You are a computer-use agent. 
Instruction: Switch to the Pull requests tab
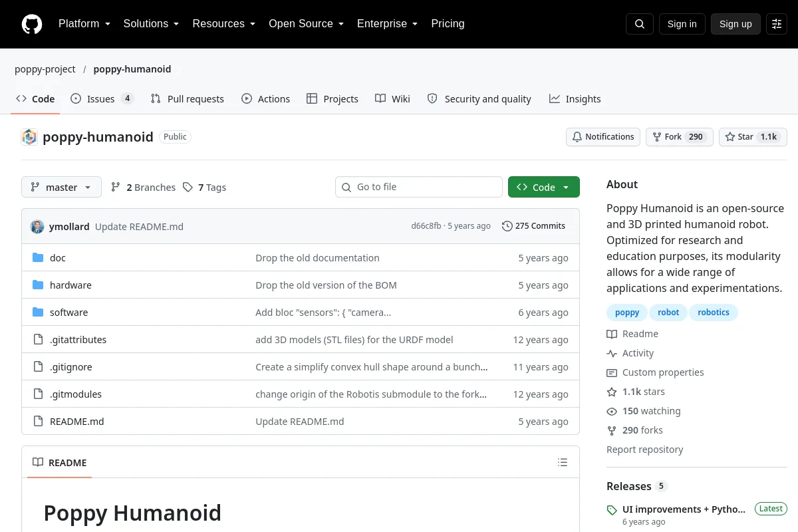[x=188, y=99]
